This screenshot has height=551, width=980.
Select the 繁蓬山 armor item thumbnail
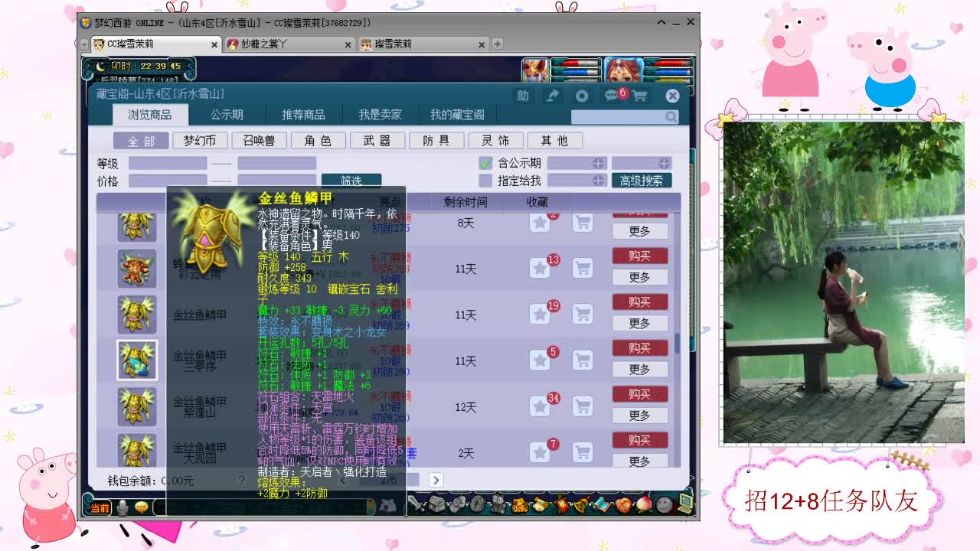tap(137, 406)
